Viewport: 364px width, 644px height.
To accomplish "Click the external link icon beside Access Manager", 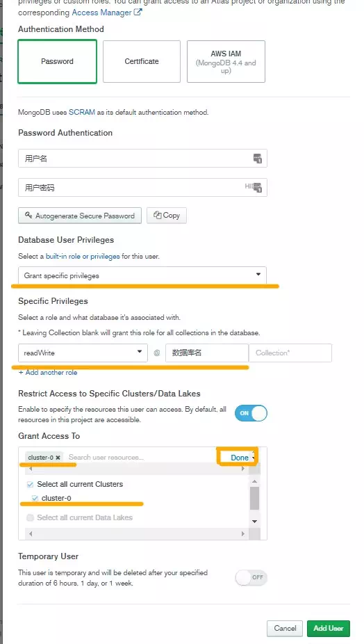I will 138,13.
